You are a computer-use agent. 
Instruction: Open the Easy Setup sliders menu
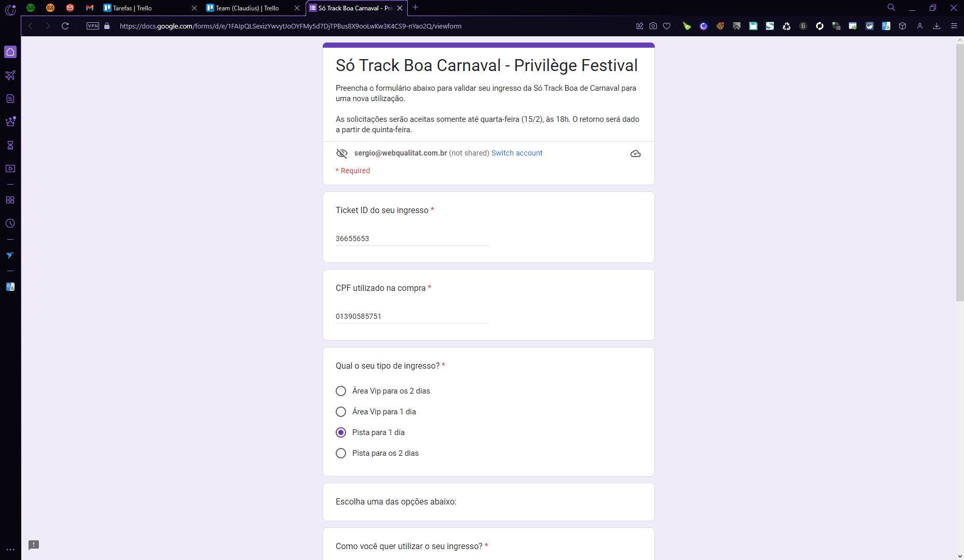pos(954,26)
